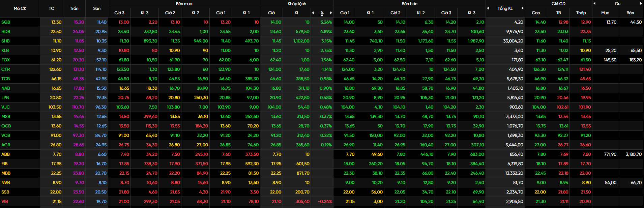Click Giá header under Khớp lệnh
The image size is (644, 208).
tap(271, 13)
